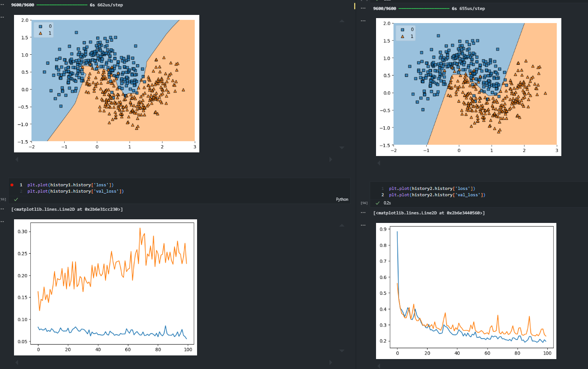Screen dimensions: 588x369
Task: Click the left 9600/9600 step counter
Action: point(23,5)
